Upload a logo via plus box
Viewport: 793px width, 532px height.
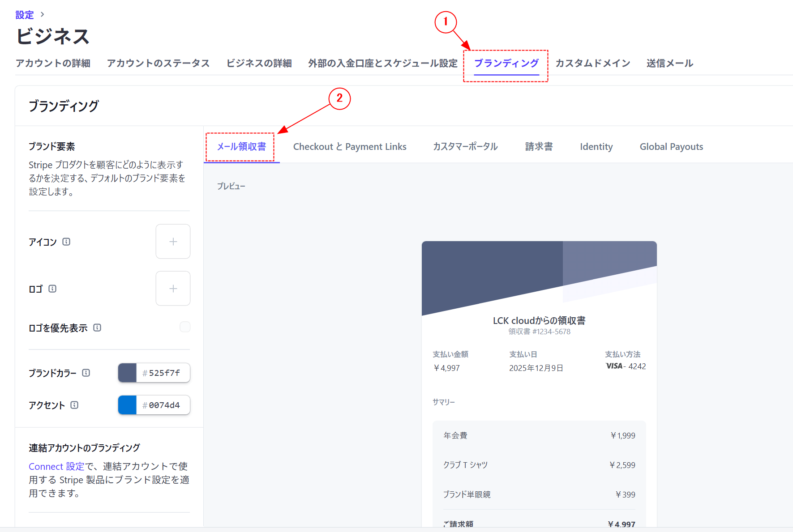(173, 289)
